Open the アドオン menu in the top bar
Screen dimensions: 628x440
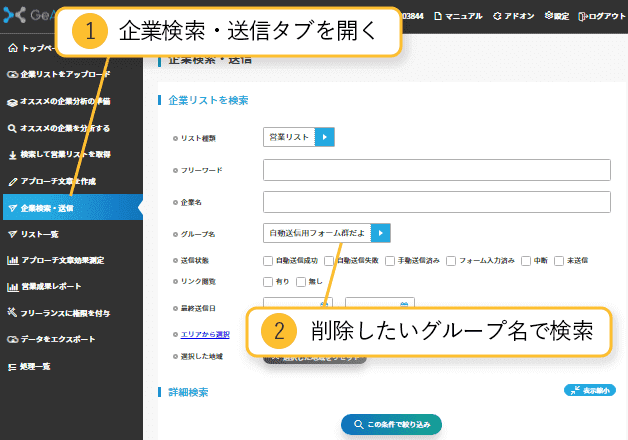tap(513, 16)
